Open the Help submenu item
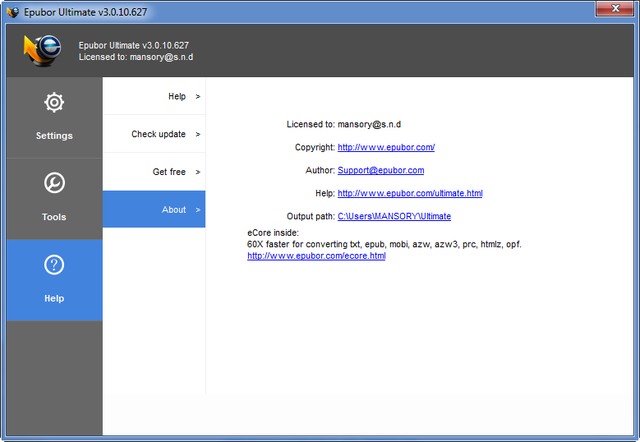This screenshot has width=640, height=442. point(176,96)
